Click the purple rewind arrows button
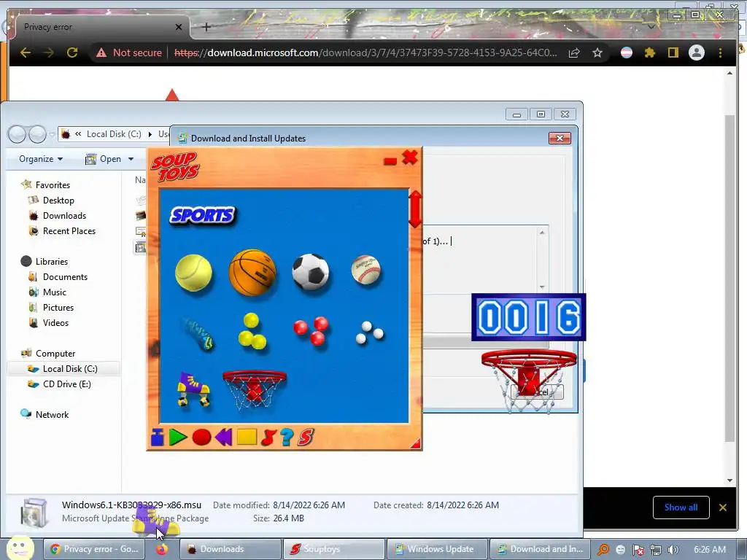Viewport: 747px width, 560px height. [223, 437]
